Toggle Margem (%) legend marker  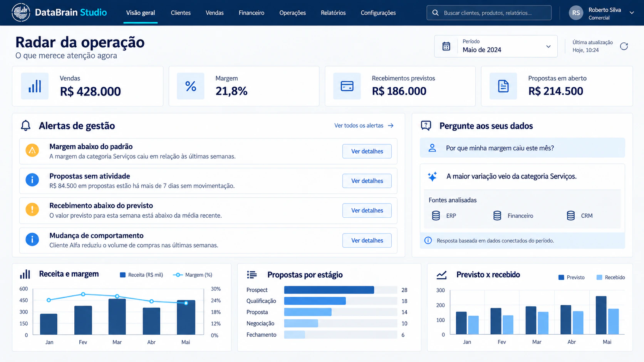pyautogui.click(x=178, y=275)
